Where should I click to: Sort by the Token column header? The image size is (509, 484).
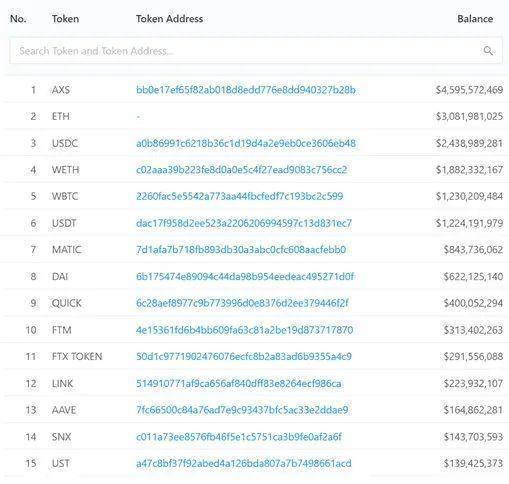tap(65, 19)
